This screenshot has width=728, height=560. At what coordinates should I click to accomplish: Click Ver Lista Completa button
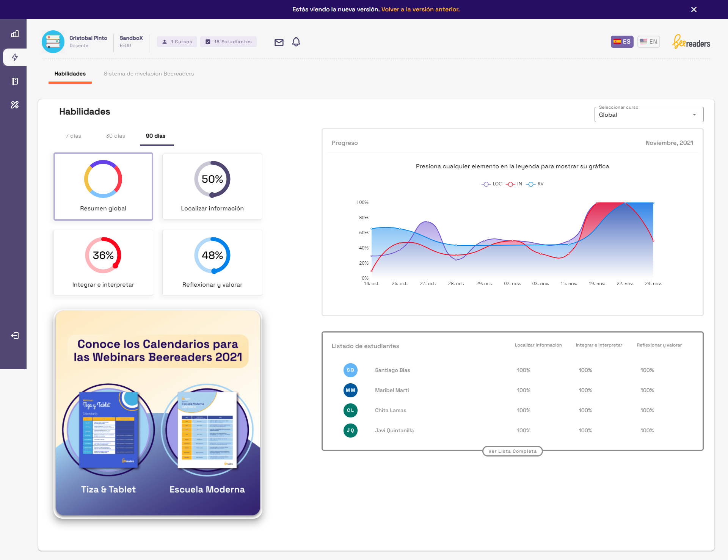tap(513, 451)
